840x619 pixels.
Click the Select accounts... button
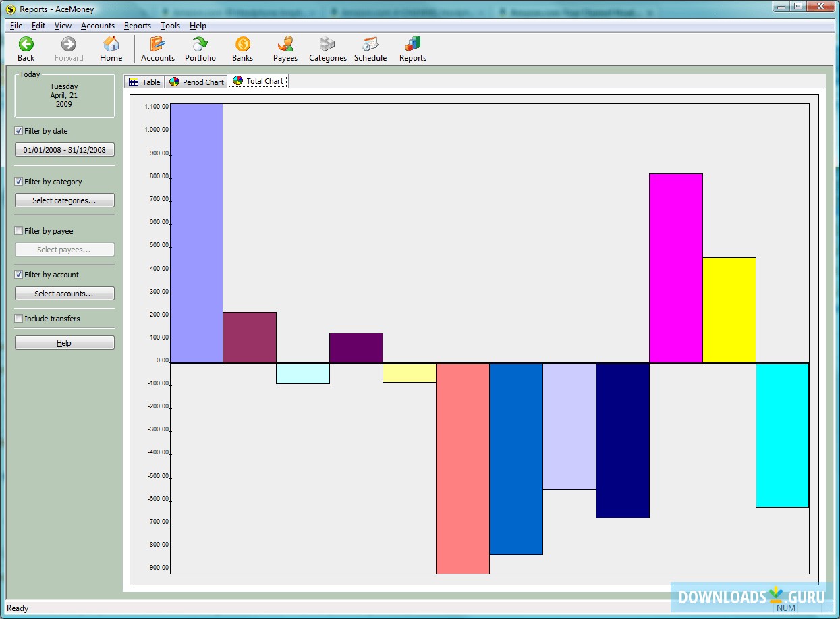point(65,294)
